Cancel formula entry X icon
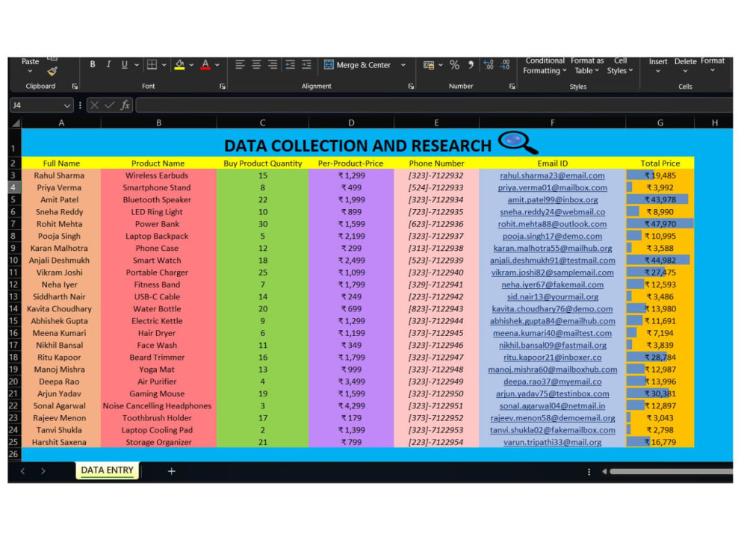747x560 pixels. click(x=94, y=105)
